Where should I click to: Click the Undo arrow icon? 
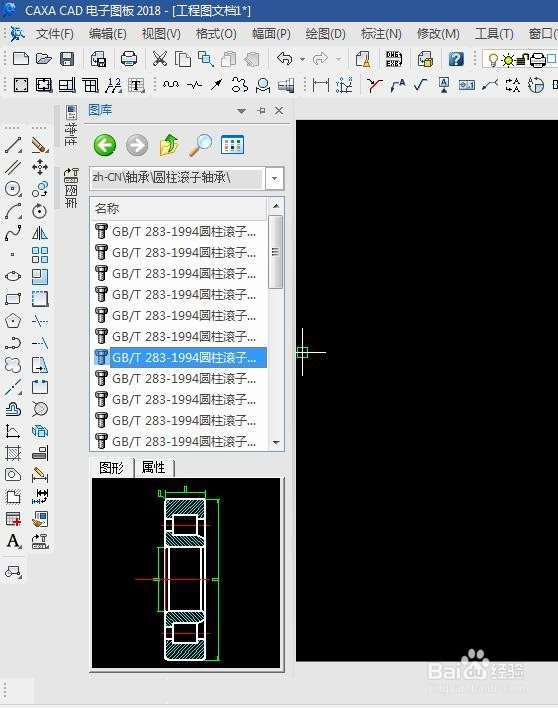click(x=284, y=59)
